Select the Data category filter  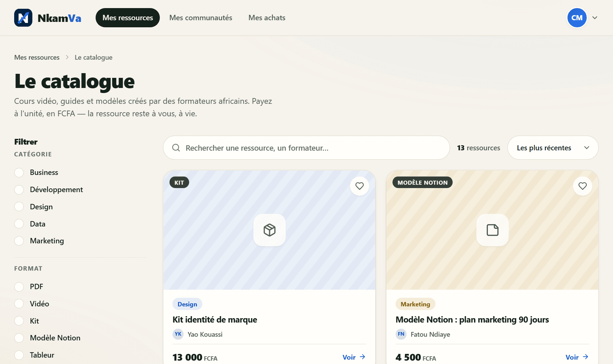point(19,224)
